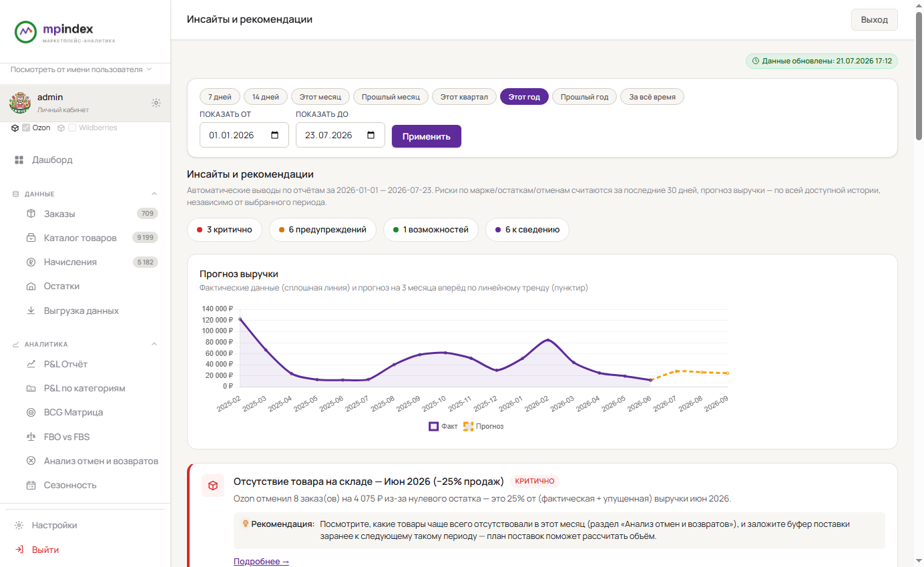Click the P&L Отчёт chart icon
924x567 pixels.
point(31,364)
